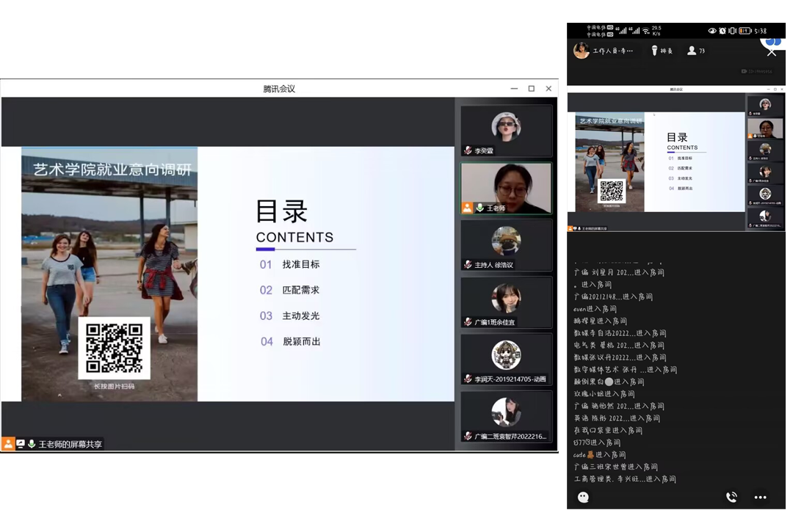Close the mobile live room with X
The height and width of the screenshot is (532, 793).
coord(771,51)
